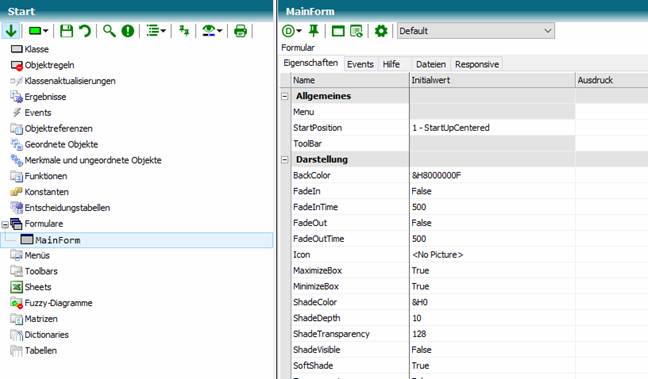
Task: Click the tree structure toolbar icon
Action: pyautogui.click(x=184, y=31)
